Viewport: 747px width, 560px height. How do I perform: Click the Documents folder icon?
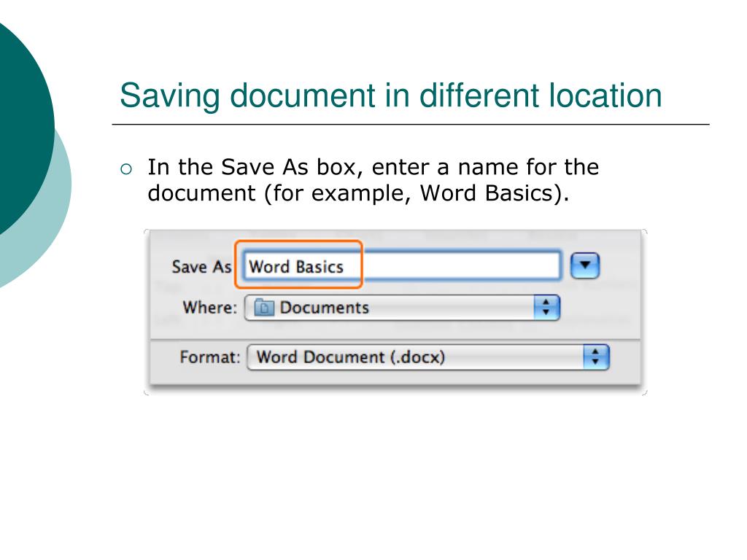click(264, 308)
